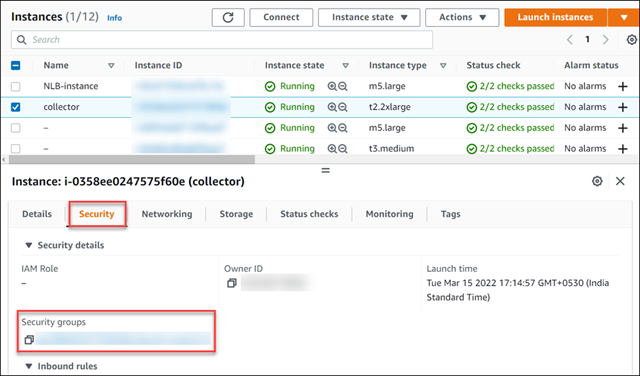Refresh the instances list
The width and height of the screenshot is (640, 376).
pos(228,17)
